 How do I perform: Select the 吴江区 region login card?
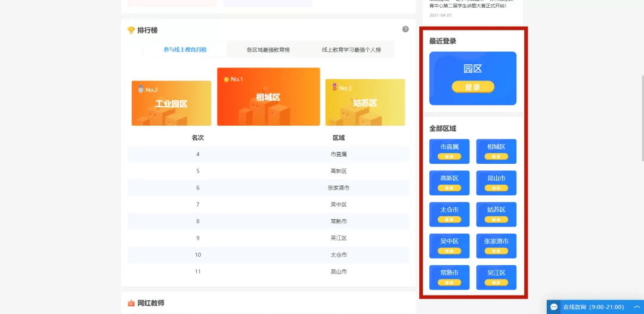[496, 278]
